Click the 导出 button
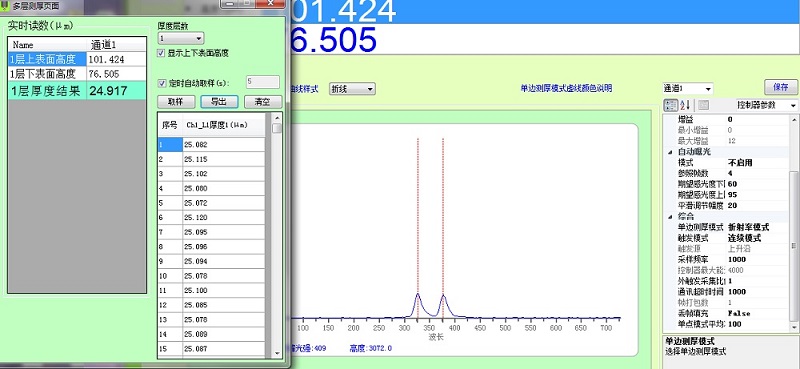Image resolution: width=800 pixels, height=369 pixels. click(219, 102)
